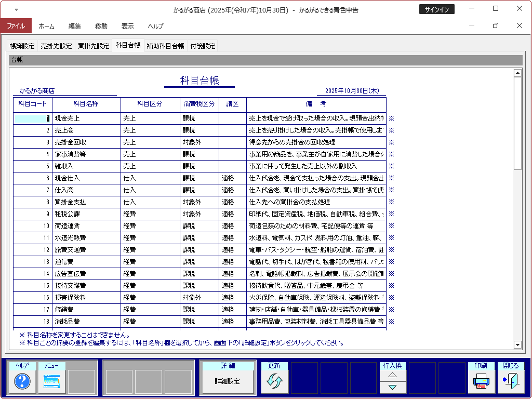Switch to the 付箋設定 tab
Viewport: 532px width, 399px height.
point(203,46)
